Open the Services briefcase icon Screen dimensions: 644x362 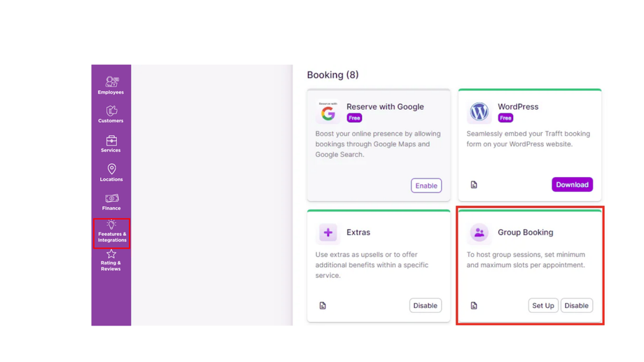111,141
